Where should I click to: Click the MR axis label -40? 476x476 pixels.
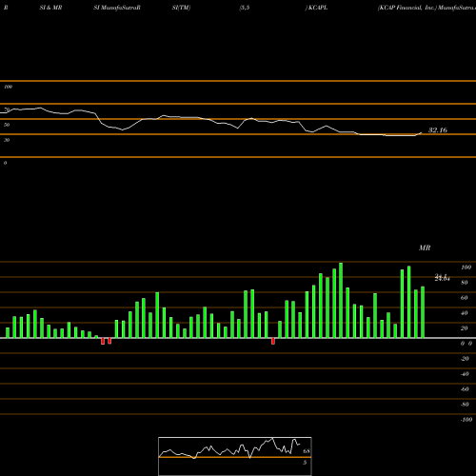tap(465, 374)
